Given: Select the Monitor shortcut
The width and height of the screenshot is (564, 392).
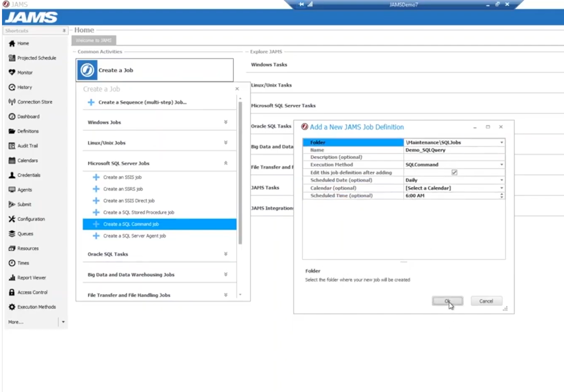Looking at the screenshot, I should [x=24, y=72].
